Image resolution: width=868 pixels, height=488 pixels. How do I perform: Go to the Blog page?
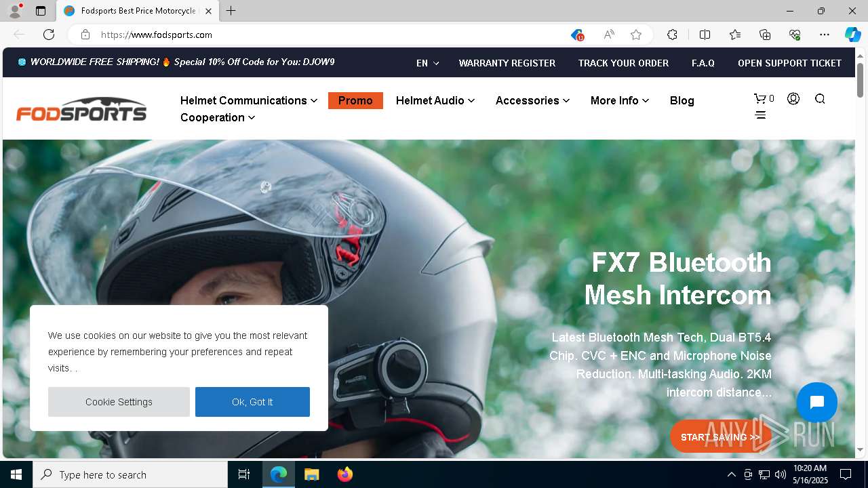point(682,100)
